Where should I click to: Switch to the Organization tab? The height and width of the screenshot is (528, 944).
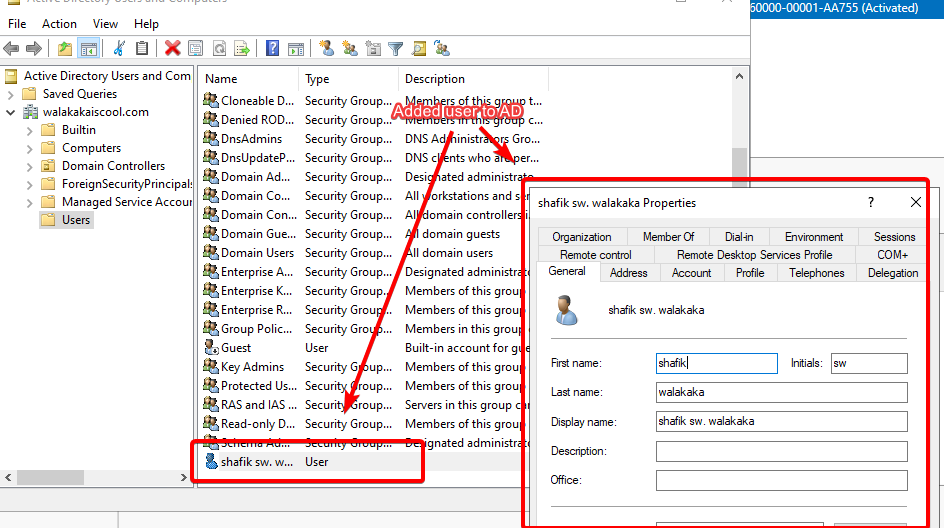[582, 237]
